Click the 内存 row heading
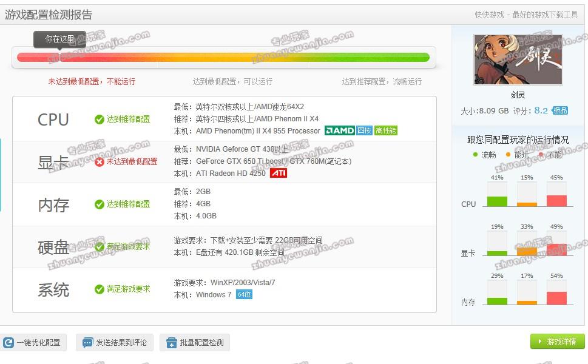Viewport: 588px width, 364px height. [x=53, y=205]
